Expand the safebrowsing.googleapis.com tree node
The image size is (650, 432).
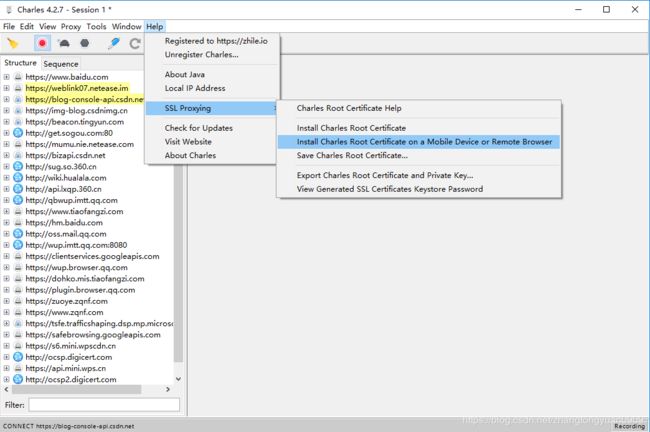(x=7, y=335)
